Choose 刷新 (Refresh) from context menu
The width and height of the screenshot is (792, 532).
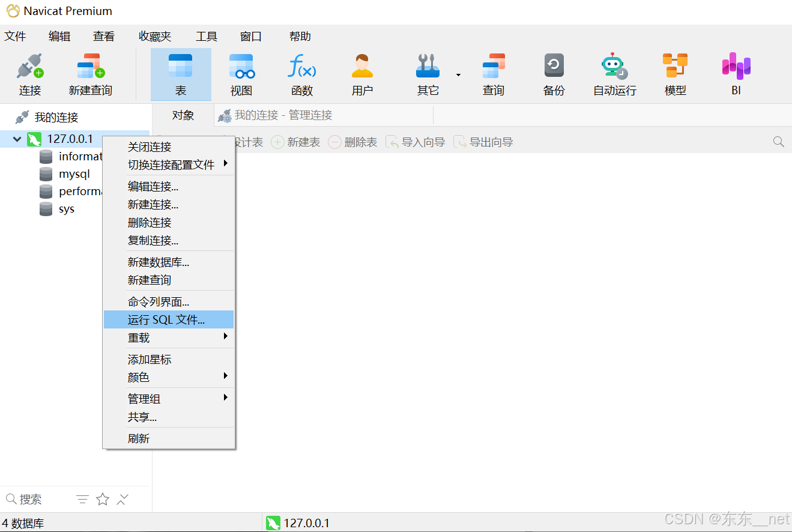click(x=169, y=439)
